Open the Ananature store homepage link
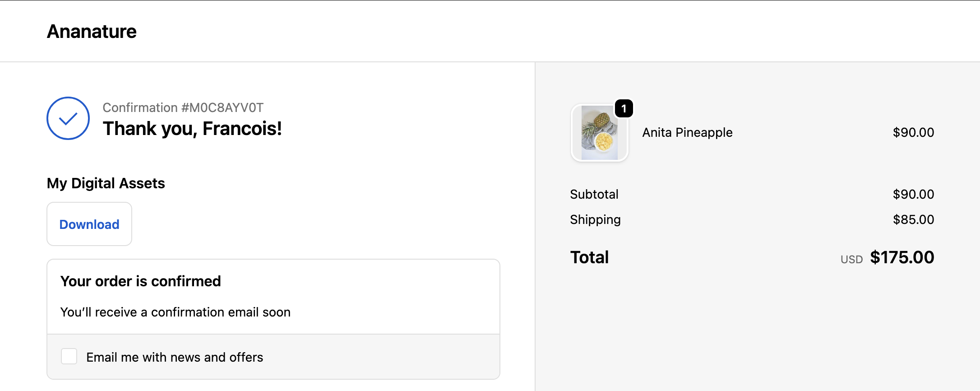Image resolution: width=980 pixels, height=391 pixels. coord(91,31)
